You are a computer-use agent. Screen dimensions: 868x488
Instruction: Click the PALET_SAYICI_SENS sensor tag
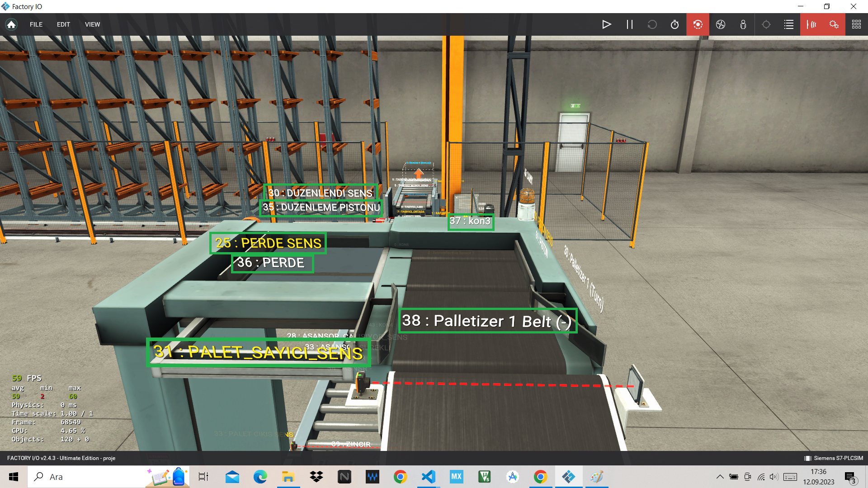[x=258, y=352]
